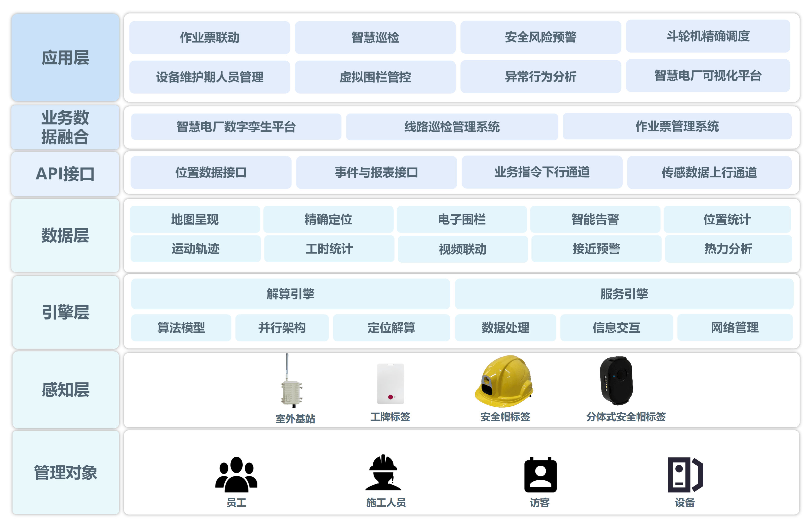Select the 运动轨迹 data box

(196, 249)
